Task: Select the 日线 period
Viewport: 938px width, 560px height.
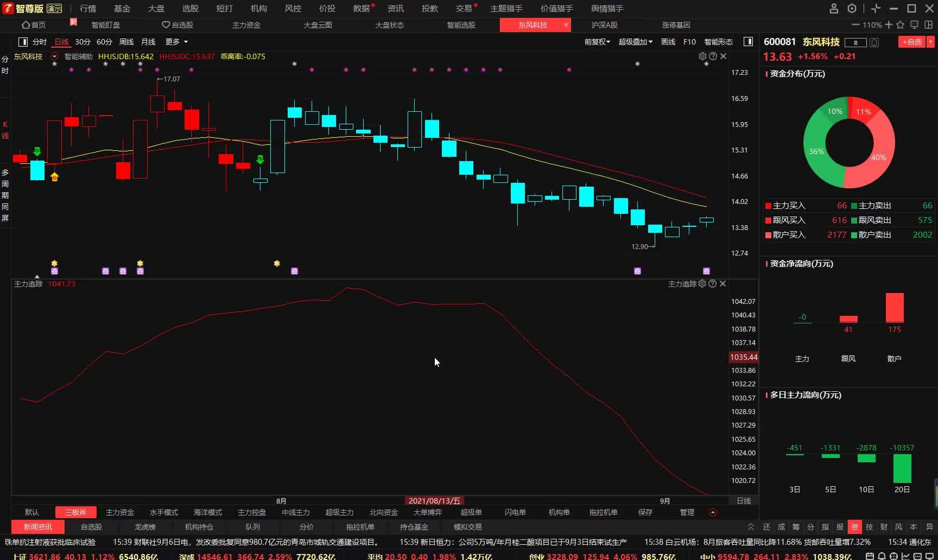Action: click(62, 42)
